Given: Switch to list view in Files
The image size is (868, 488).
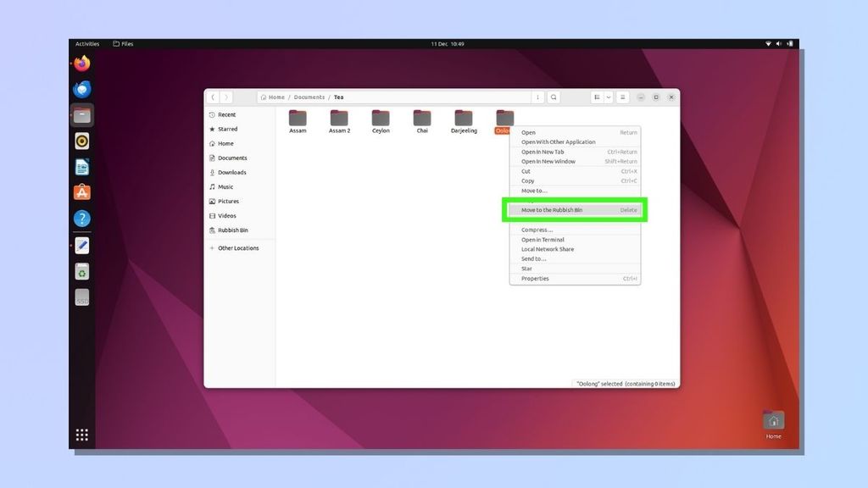Looking at the screenshot, I should (x=598, y=97).
